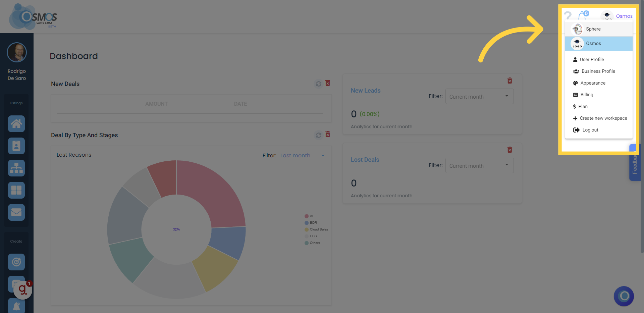Click the AMOUNT column header in New Deals
644x313 pixels.
pos(157,104)
